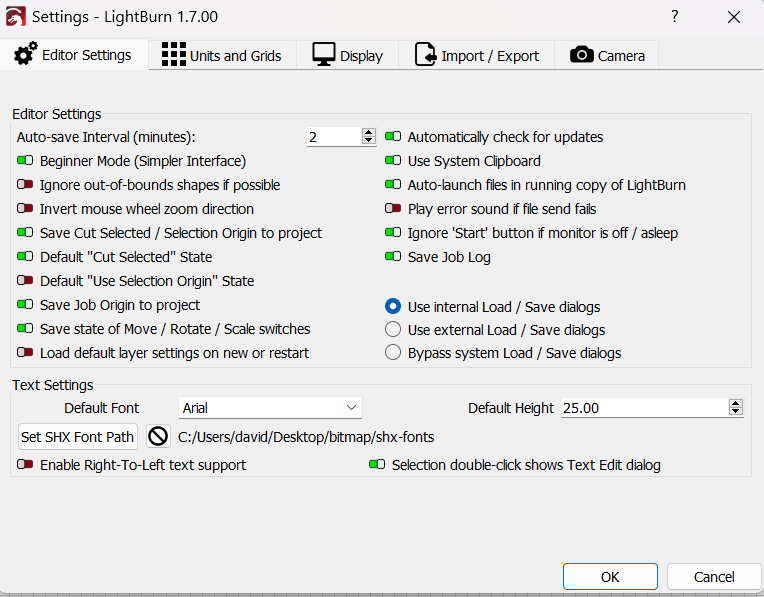
Task: Open the Default Font dropdown showing Arial
Action: [x=270, y=407]
